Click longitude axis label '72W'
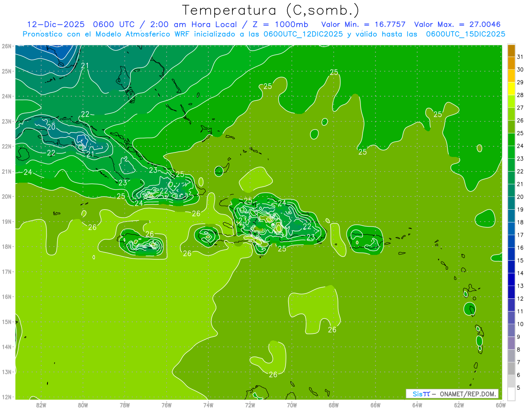 [x=250, y=405]
